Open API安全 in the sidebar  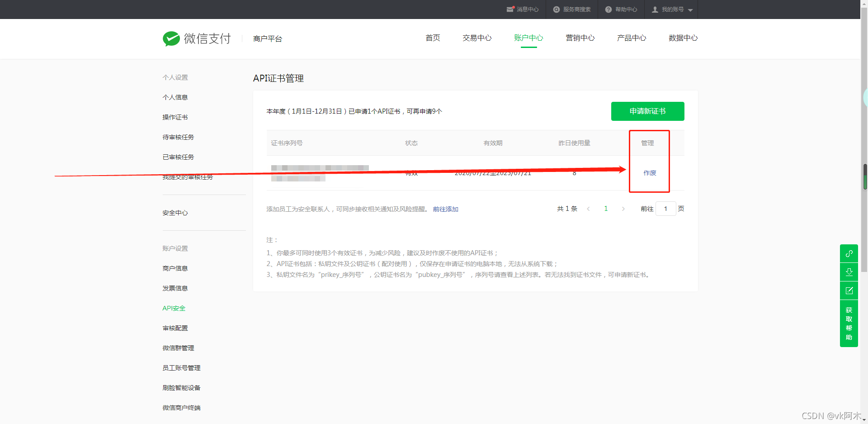click(174, 308)
